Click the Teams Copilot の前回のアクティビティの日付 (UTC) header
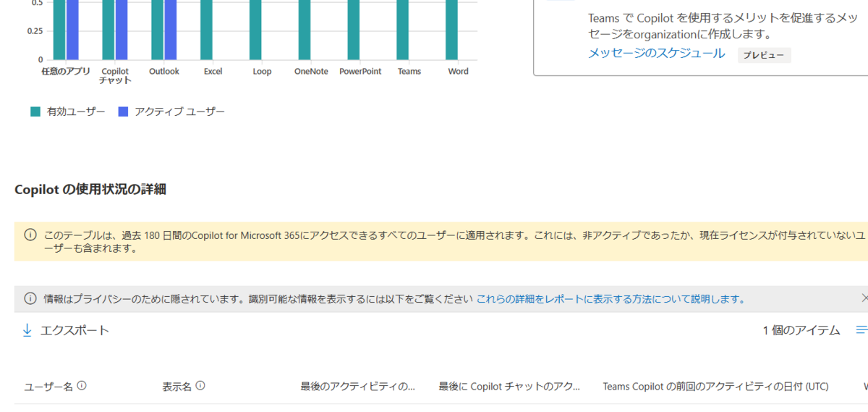 point(715,387)
